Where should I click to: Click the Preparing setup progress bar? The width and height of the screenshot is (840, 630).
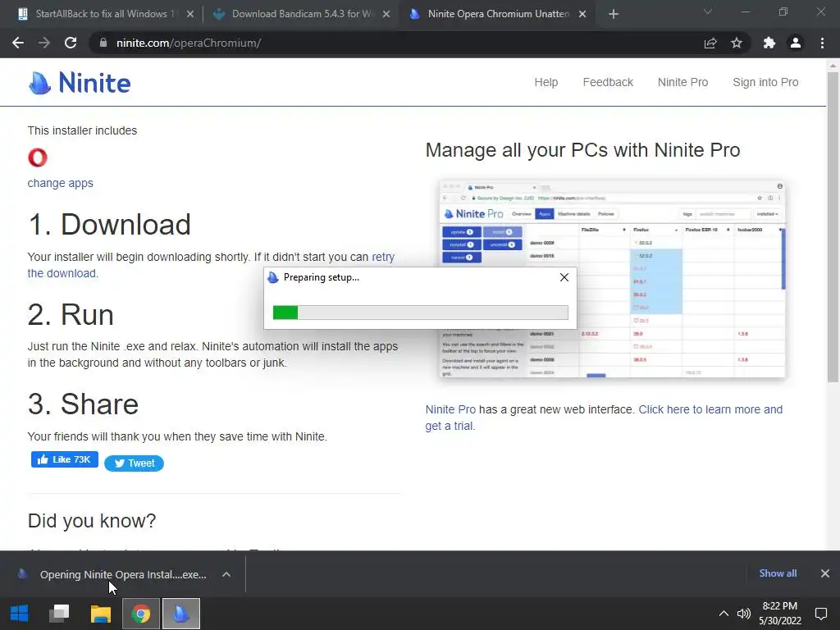tap(421, 313)
